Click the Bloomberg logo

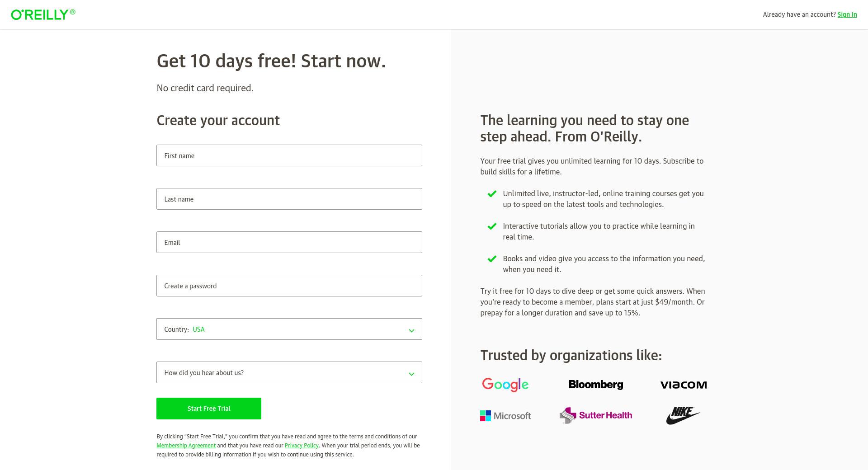click(x=596, y=385)
